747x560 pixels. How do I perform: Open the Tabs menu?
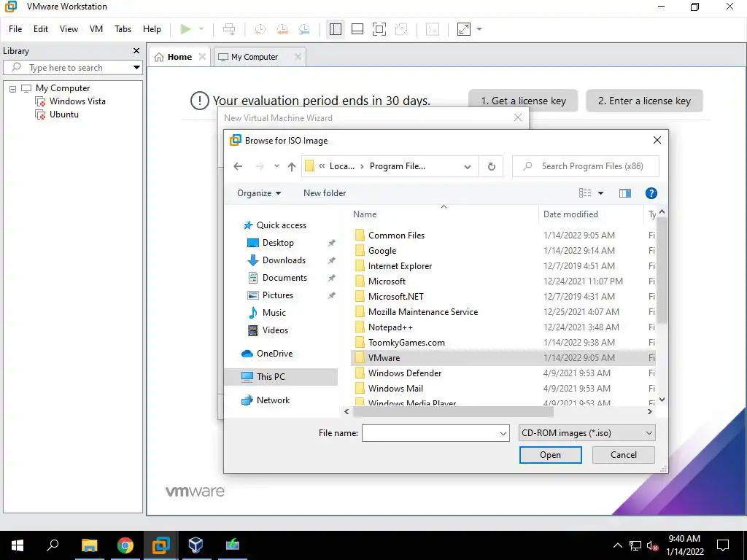tap(123, 29)
